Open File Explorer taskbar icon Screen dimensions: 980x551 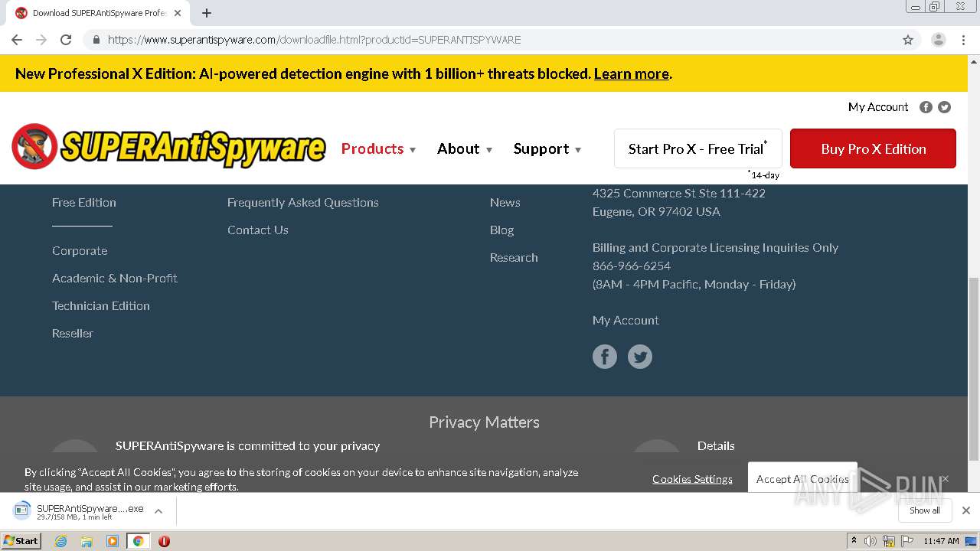click(x=87, y=541)
